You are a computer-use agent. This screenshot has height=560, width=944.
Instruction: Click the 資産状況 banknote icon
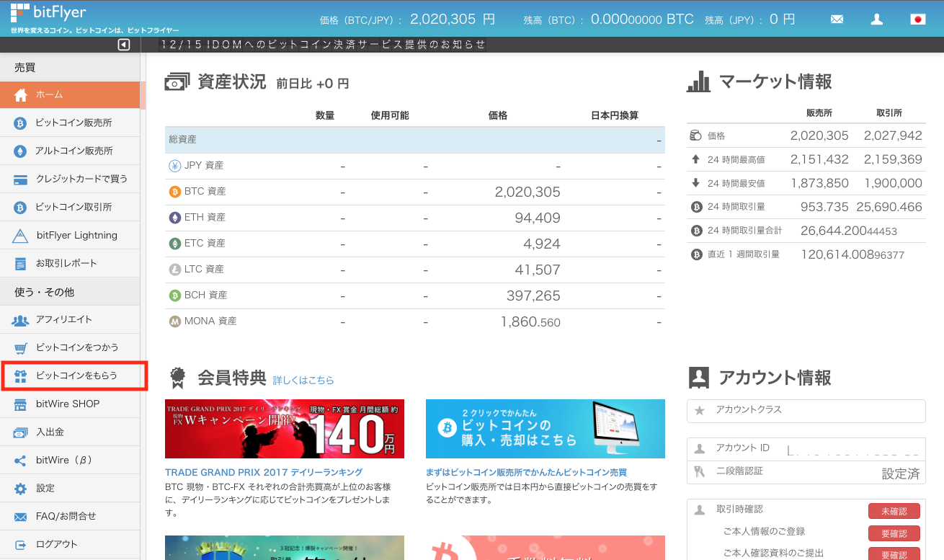177,82
